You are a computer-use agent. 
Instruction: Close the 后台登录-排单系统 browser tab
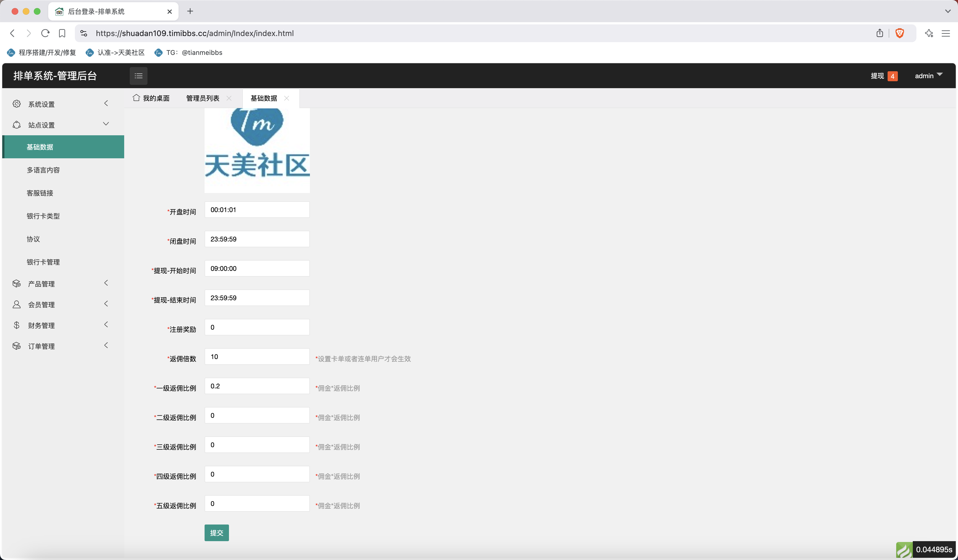tap(170, 11)
